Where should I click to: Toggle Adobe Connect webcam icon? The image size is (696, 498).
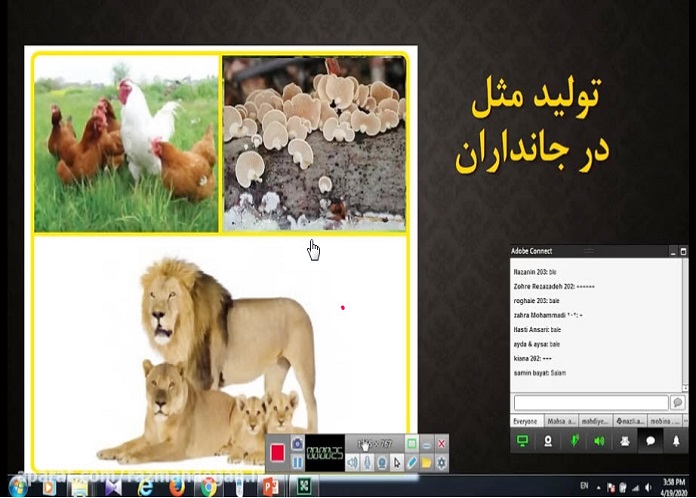point(548,441)
